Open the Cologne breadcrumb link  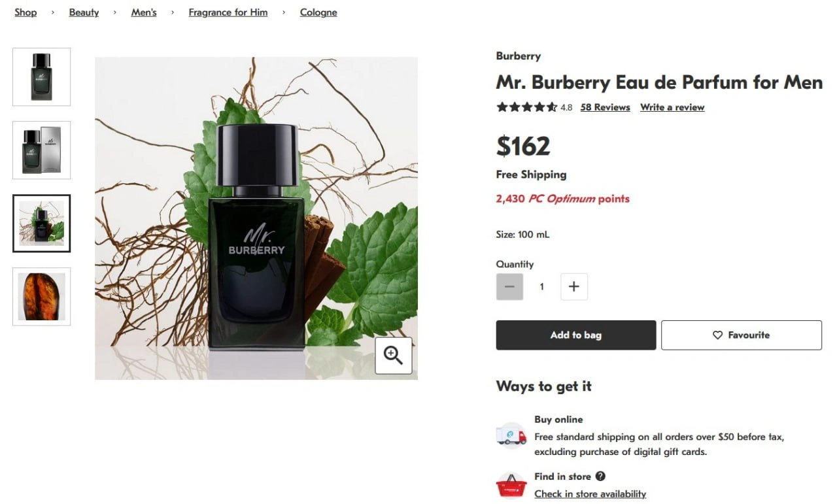click(318, 12)
